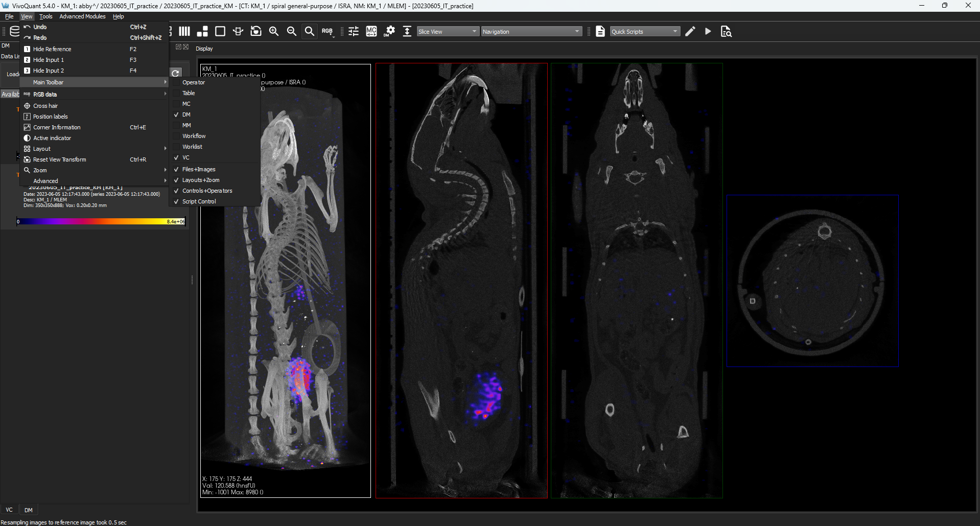Open the Quick Scripts dropdown

pyautogui.click(x=645, y=32)
